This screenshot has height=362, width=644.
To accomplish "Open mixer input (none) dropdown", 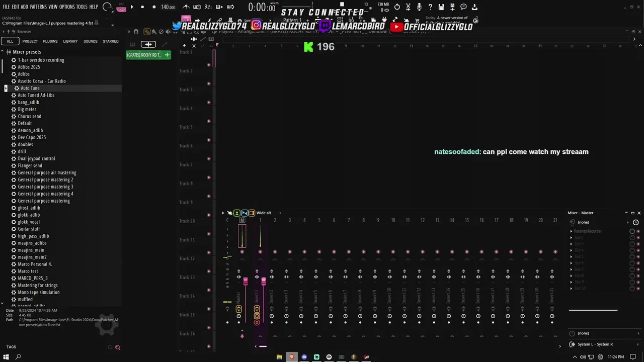I will (x=599, y=222).
